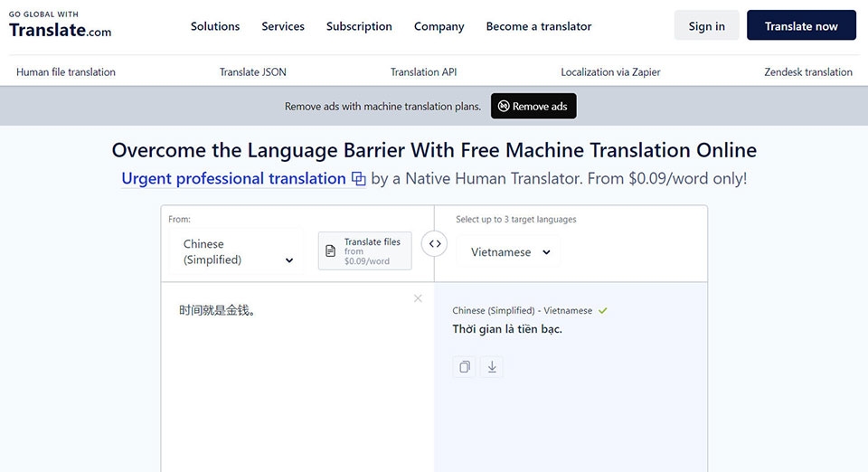The width and height of the screenshot is (868, 472).
Task: Click into the Chinese source text field
Action: click(297, 376)
